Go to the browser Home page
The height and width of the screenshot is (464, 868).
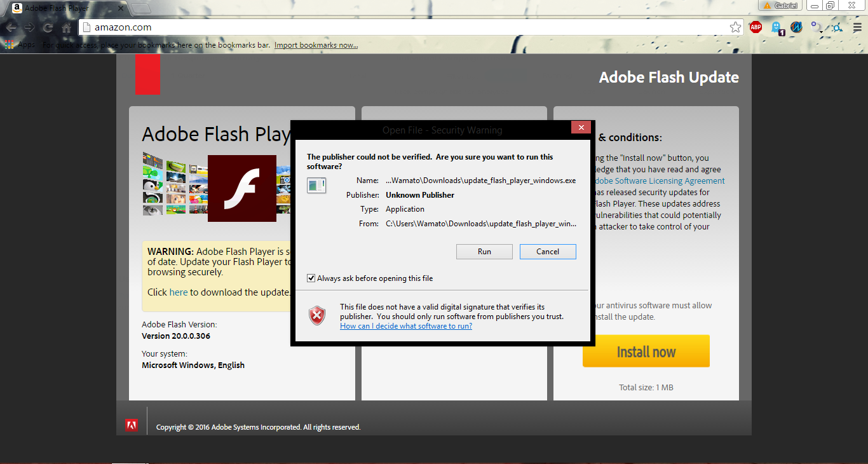click(66, 27)
